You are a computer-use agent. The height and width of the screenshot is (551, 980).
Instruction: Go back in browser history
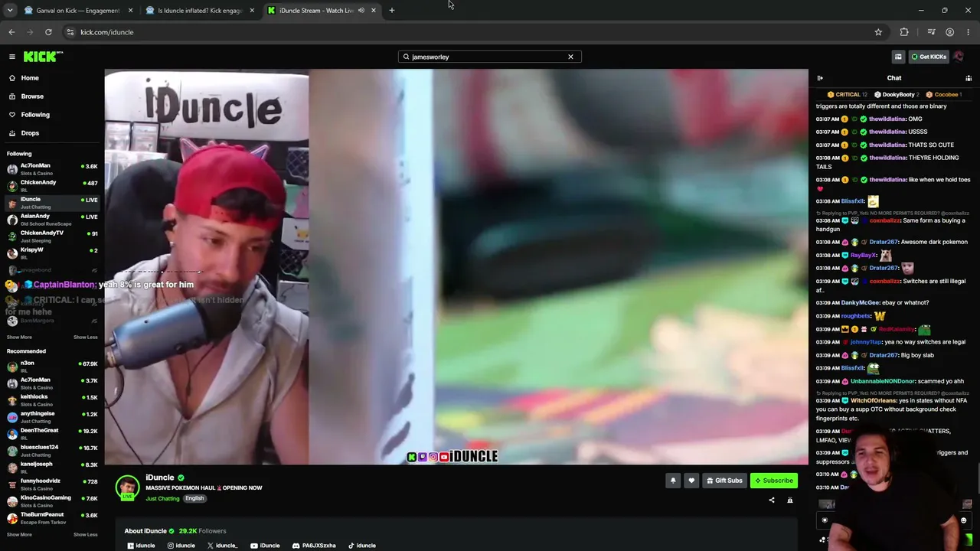11,32
